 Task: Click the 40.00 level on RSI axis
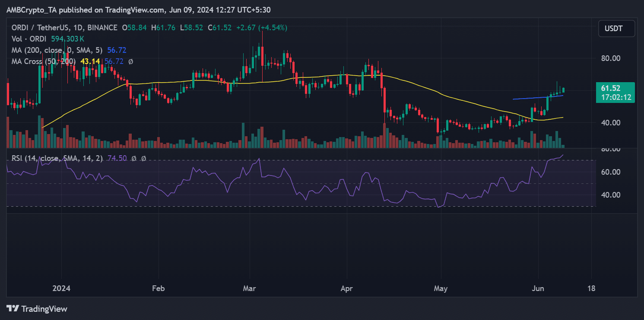point(610,195)
